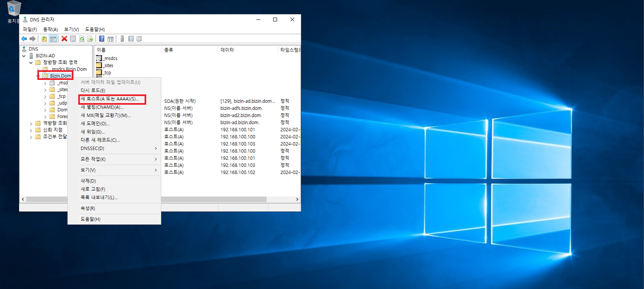The width and height of the screenshot is (644, 289).
Task: Open the Properties toolbar icon
Action: 73,39
